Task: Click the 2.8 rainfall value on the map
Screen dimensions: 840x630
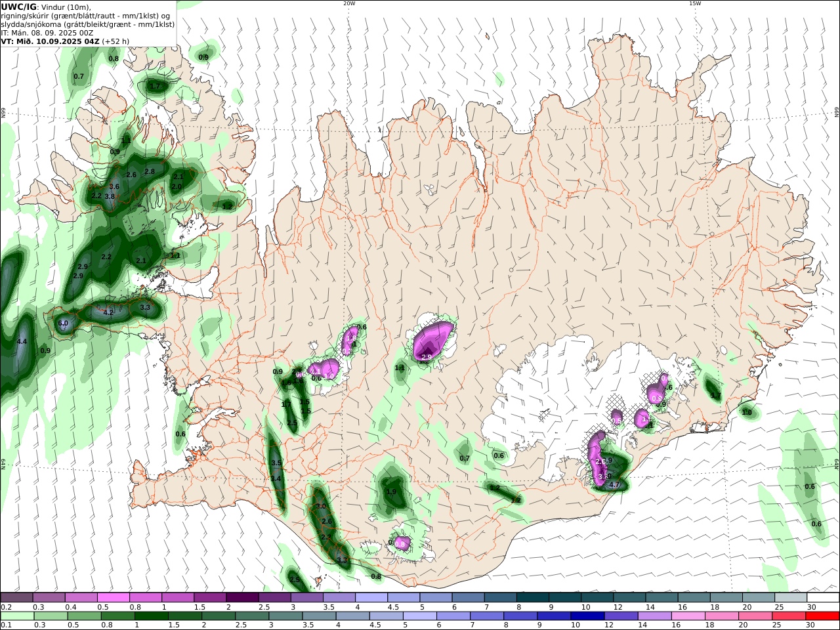Action: [x=150, y=171]
